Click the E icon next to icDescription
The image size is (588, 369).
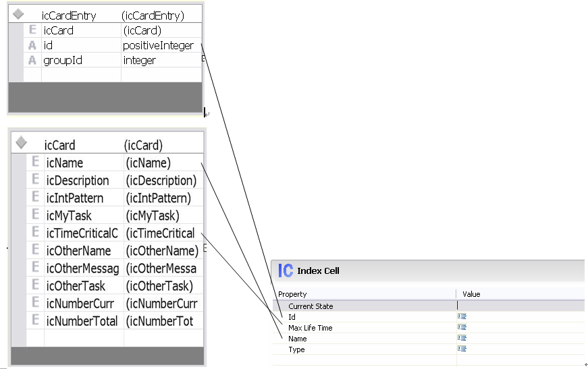(x=35, y=179)
